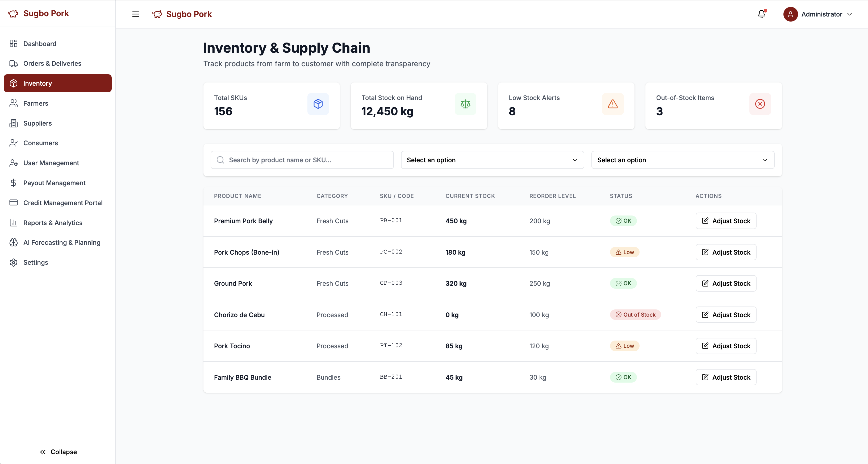Open the first Select an option dropdown
The width and height of the screenshot is (868, 464).
492,160
